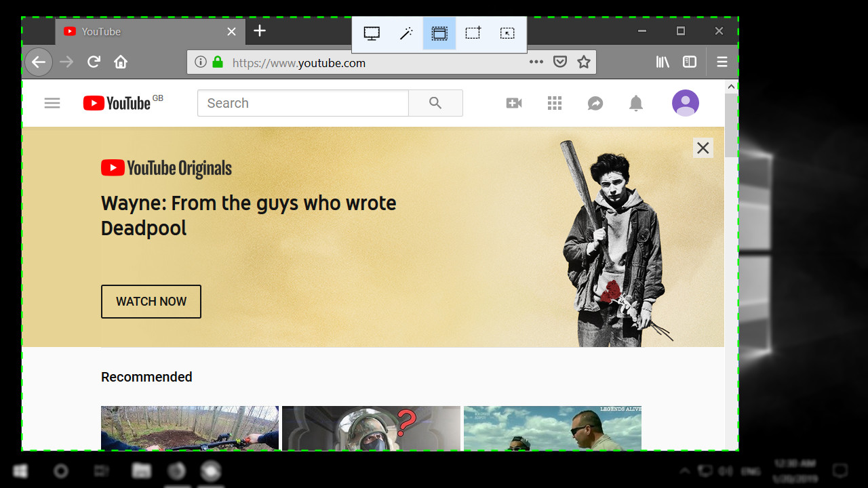Open the Action Center notifications icon
Screen dimensions: 868x488
click(x=840, y=471)
